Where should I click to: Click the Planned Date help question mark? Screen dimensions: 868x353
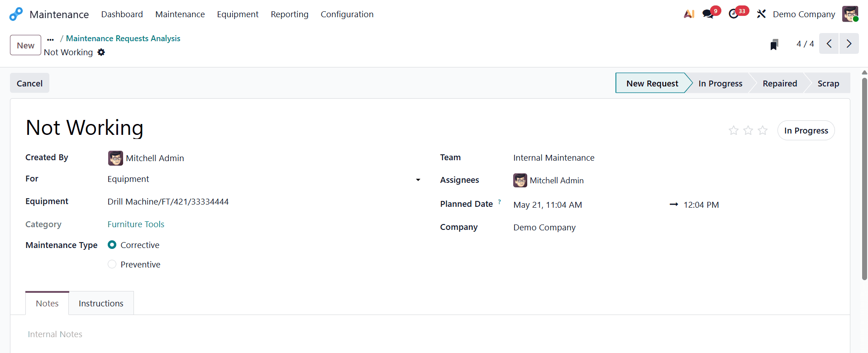[500, 202]
